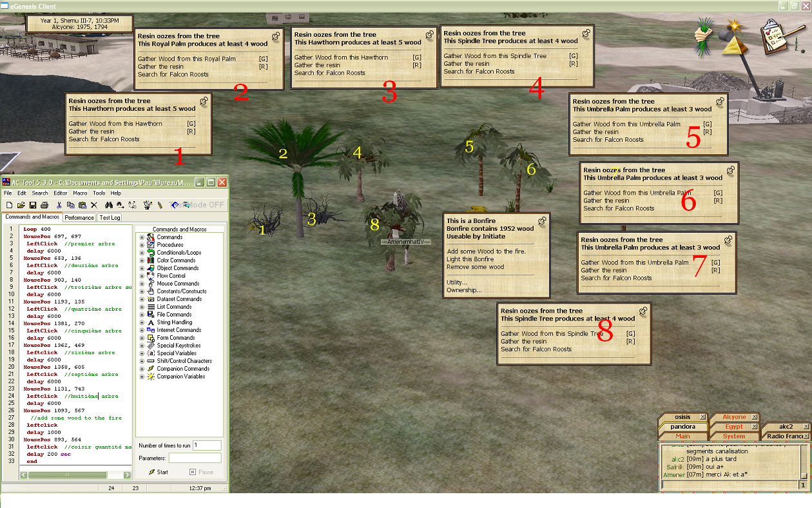Expand the String Handling tree node
This screenshot has width=812, height=508.
click(142, 322)
